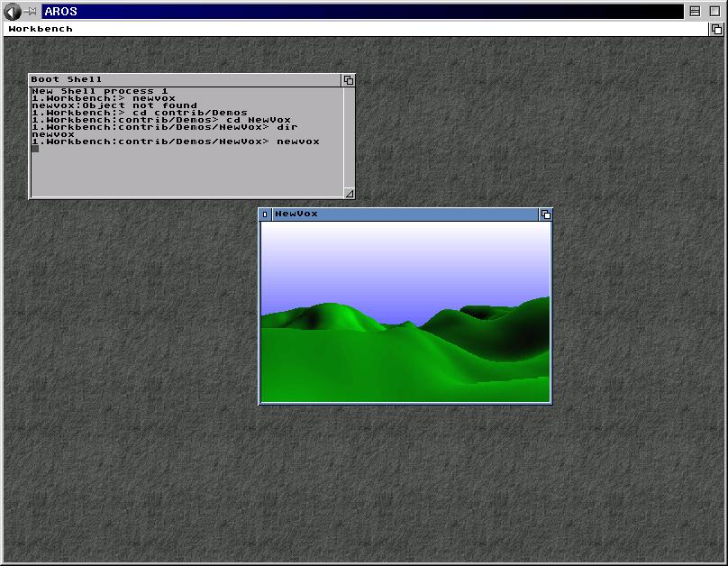Click the NewVox rendered landscape view
728x566 pixels.
point(405,312)
